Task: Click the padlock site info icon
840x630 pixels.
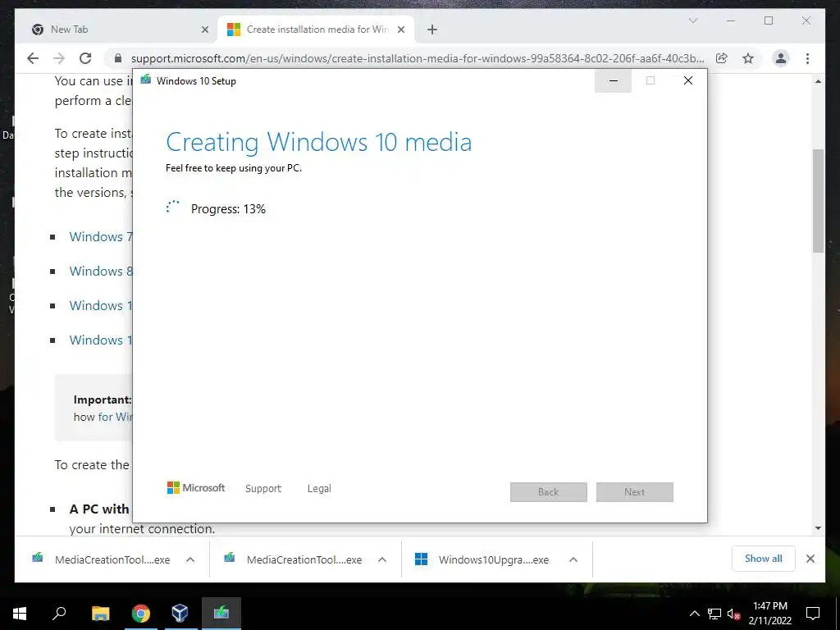Action: pos(118,58)
